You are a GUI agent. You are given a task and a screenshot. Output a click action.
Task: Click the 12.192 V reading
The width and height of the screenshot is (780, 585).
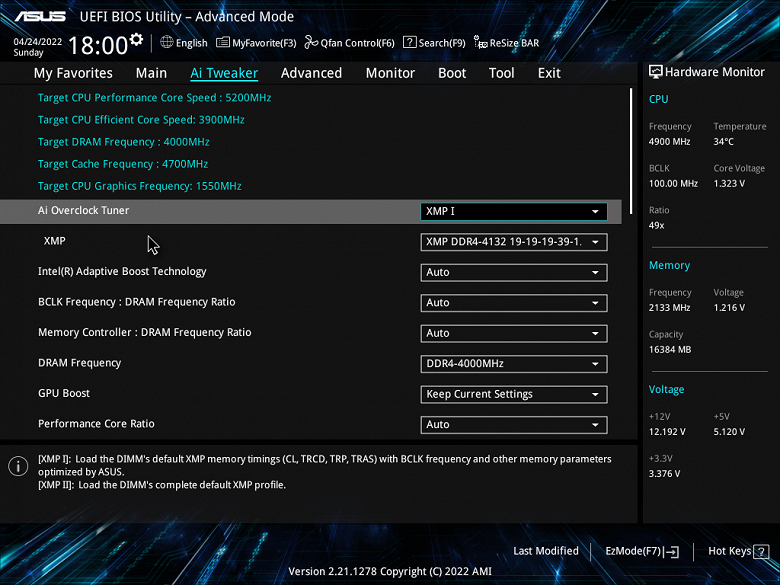pyautogui.click(x=667, y=432)
